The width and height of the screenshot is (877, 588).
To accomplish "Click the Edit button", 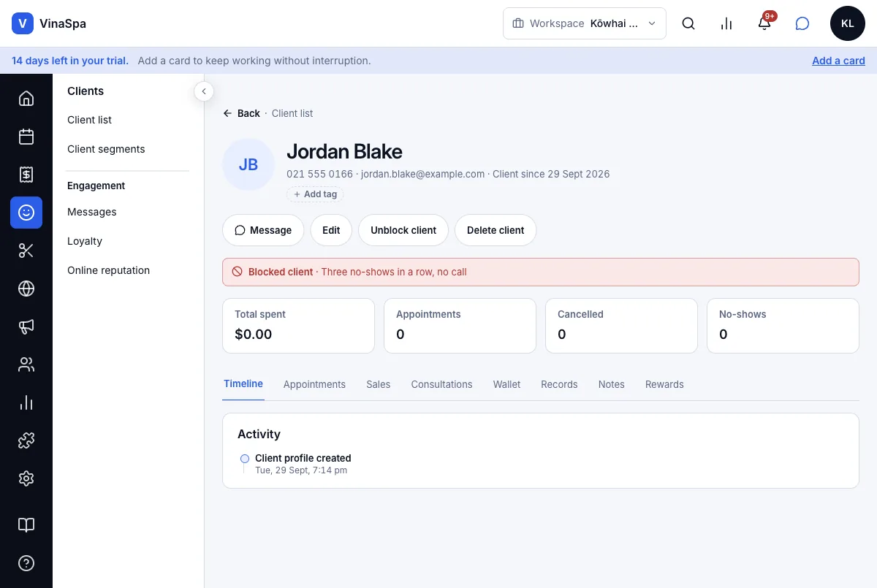I will coord(331,230).
